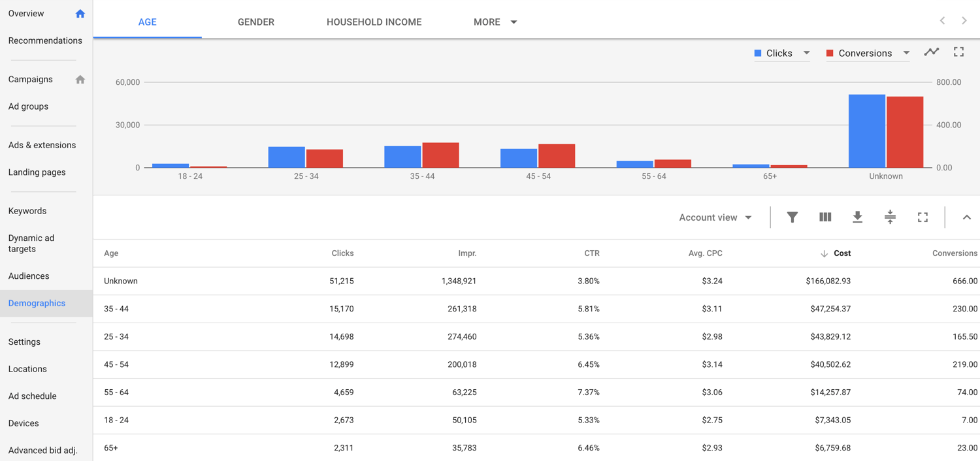Image resolution: width=980 pixels, height=461 pixels.
Task: Switch to the Gender tab
Action: [x=256, y=22]
